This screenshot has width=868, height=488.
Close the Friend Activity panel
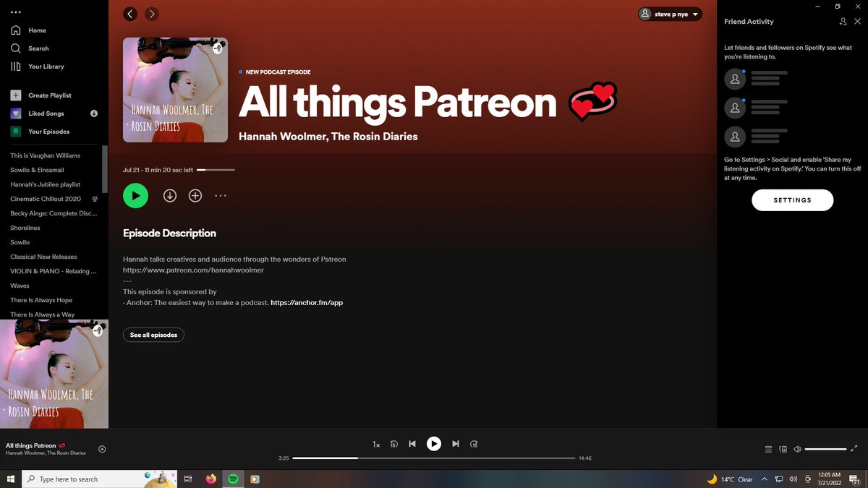[857, 22]
